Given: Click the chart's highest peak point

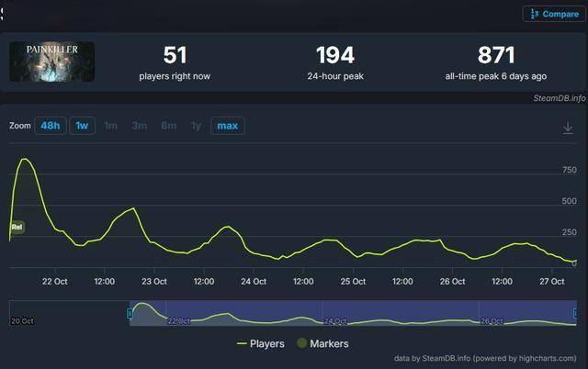Looking at the screenshot, I should coord(25,160).
